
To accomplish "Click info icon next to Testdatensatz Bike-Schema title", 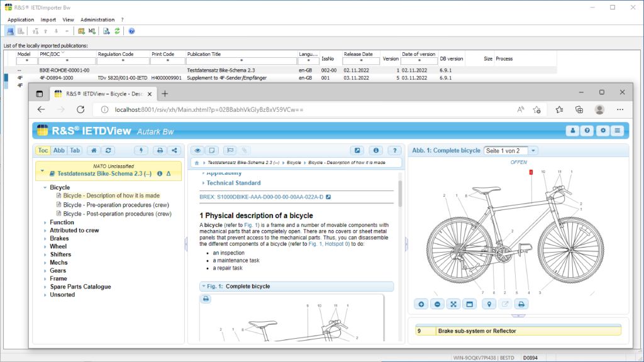I will (x=160, y=173).
